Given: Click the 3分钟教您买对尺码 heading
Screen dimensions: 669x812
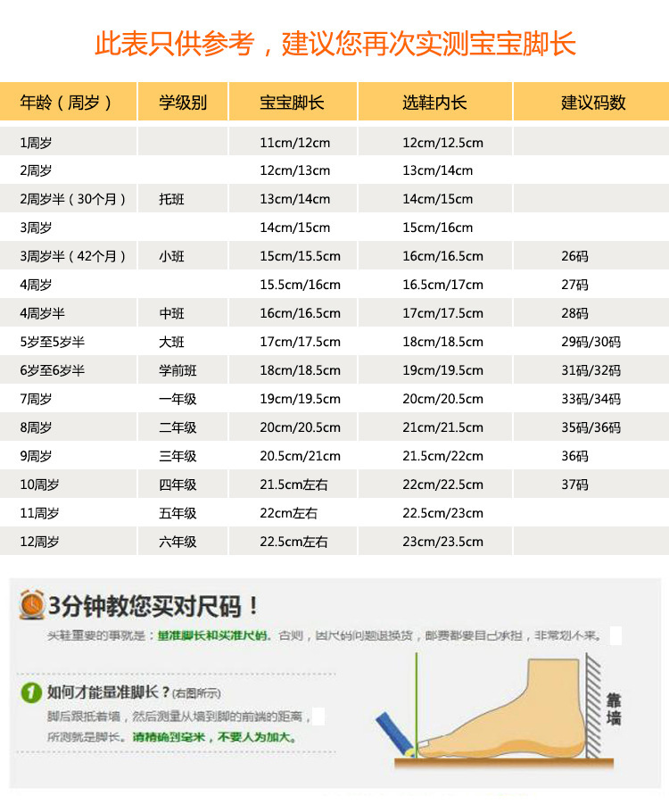Looking at the screenshot, I should (153, 605).
